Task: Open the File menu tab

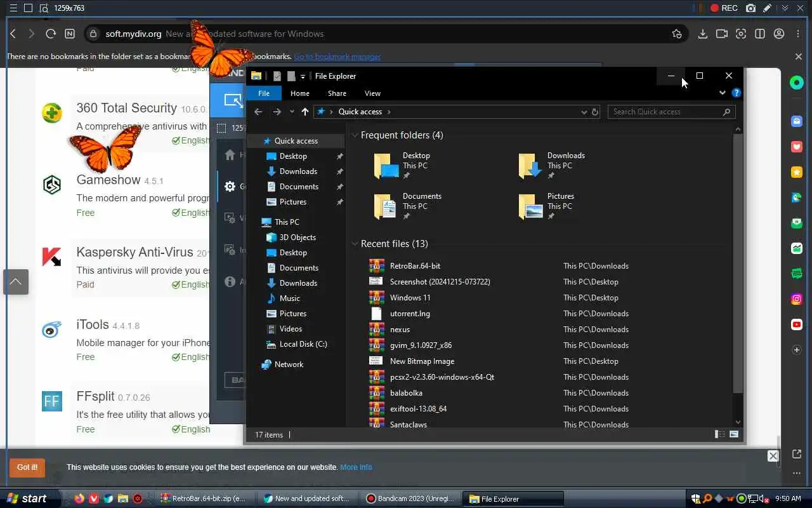Action: tap(264, 93)
